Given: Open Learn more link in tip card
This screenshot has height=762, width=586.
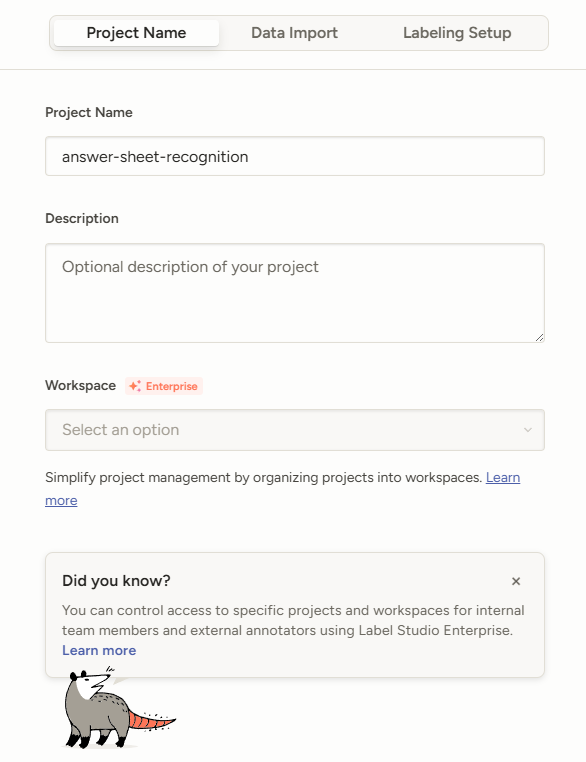Looking at the screenshot, I should click(x=99, y=651).
